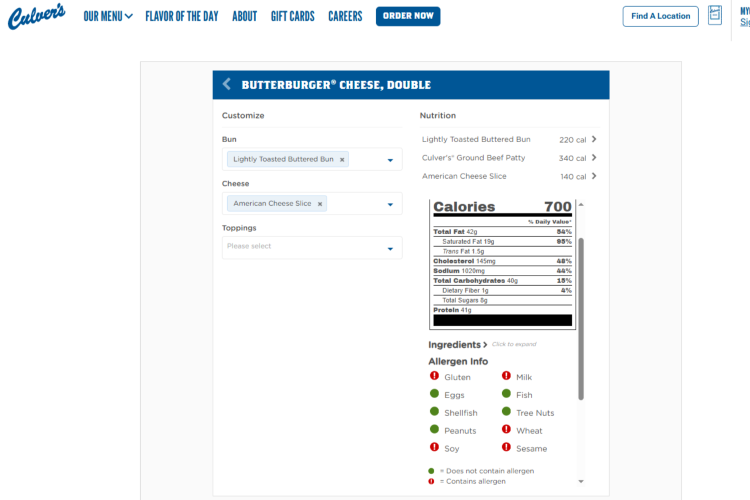This screenshot has width=750, height=500.
Task: Click the Eggs green allergen dot
Action: [x=434, y=394]
